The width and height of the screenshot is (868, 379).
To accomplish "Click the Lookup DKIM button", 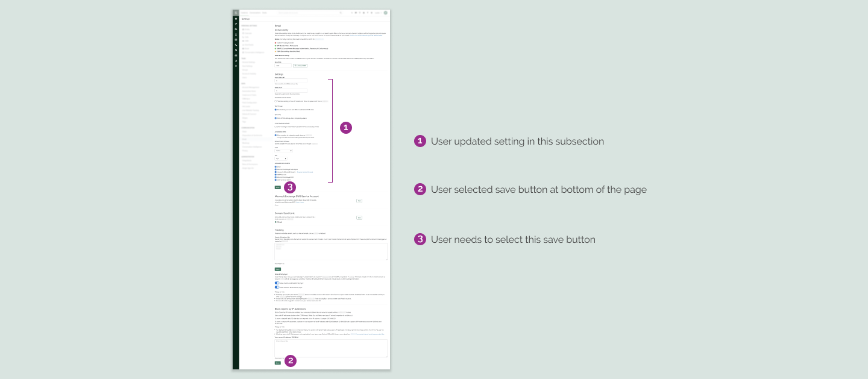I will (300, 66).
